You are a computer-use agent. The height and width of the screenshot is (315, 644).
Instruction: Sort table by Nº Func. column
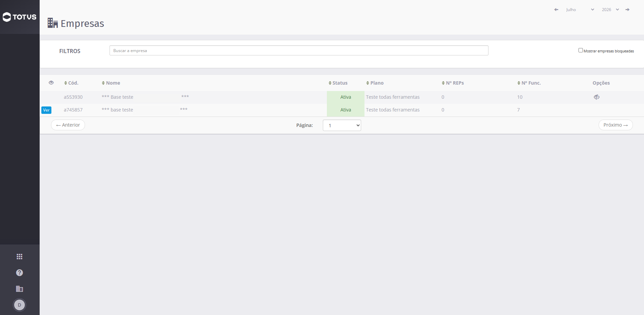point(529,83)
